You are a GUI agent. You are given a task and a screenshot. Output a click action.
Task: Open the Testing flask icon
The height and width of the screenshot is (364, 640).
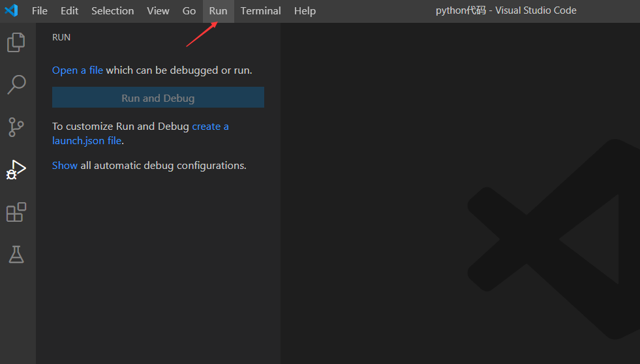click(x=16, y=254)
